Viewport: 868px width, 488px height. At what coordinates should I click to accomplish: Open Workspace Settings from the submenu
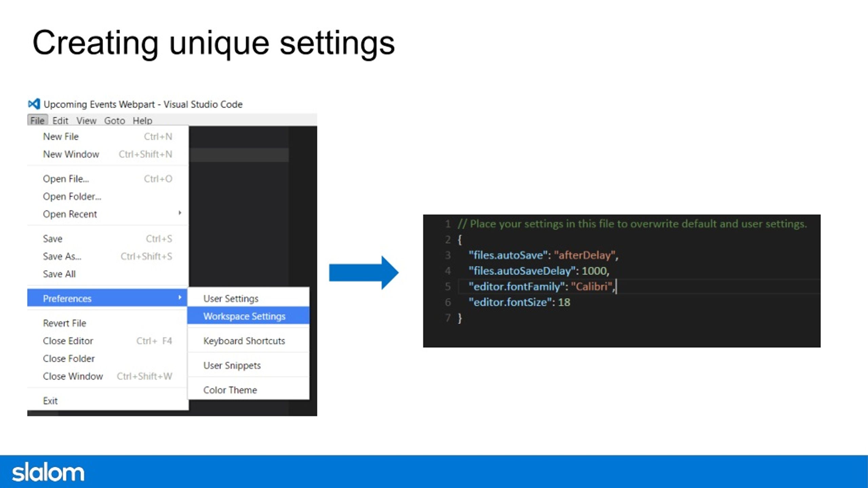[248, 316]
